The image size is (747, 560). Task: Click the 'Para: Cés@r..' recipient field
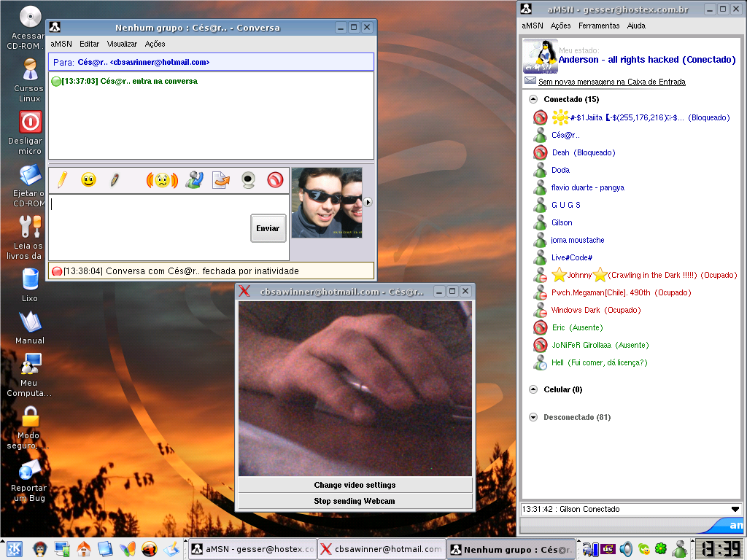point(211,63)
